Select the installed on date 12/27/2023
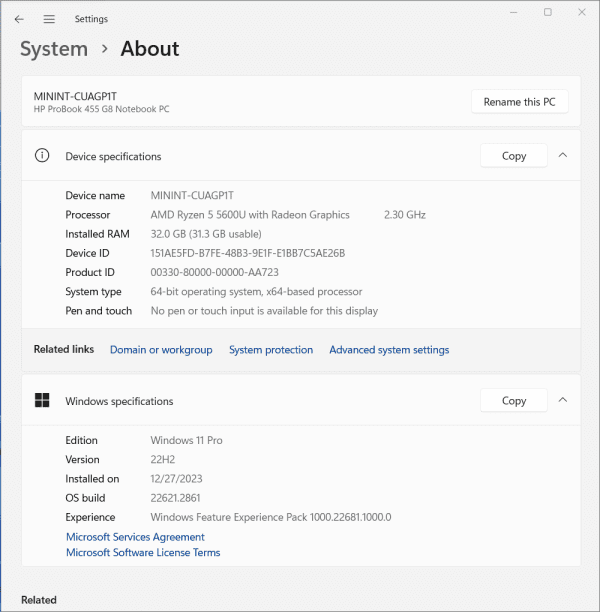600x612 pixels. tap(176, 479)
